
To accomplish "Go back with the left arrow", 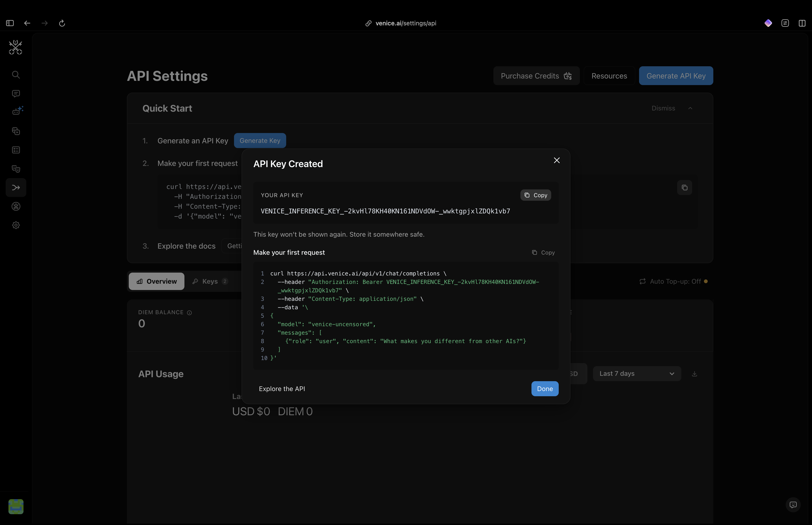I will (27, 23).
